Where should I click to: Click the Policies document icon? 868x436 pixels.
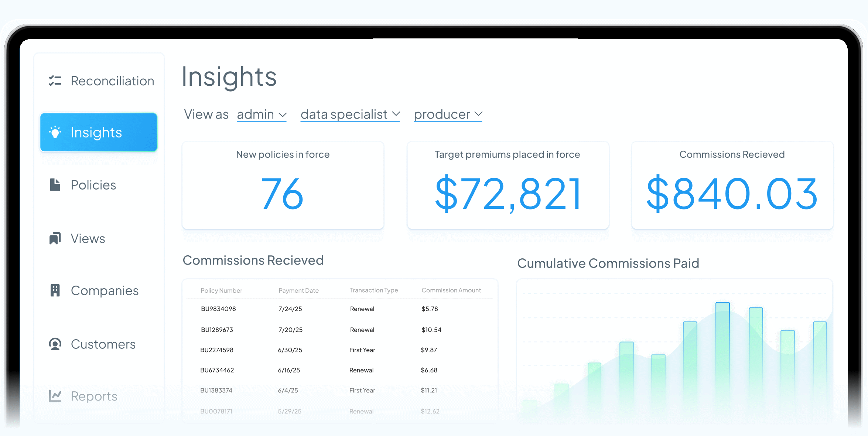(55, 185)
